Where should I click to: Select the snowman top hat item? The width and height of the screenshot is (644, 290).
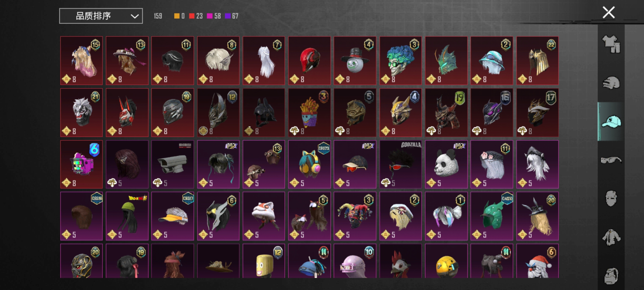(x=355, y=61)
